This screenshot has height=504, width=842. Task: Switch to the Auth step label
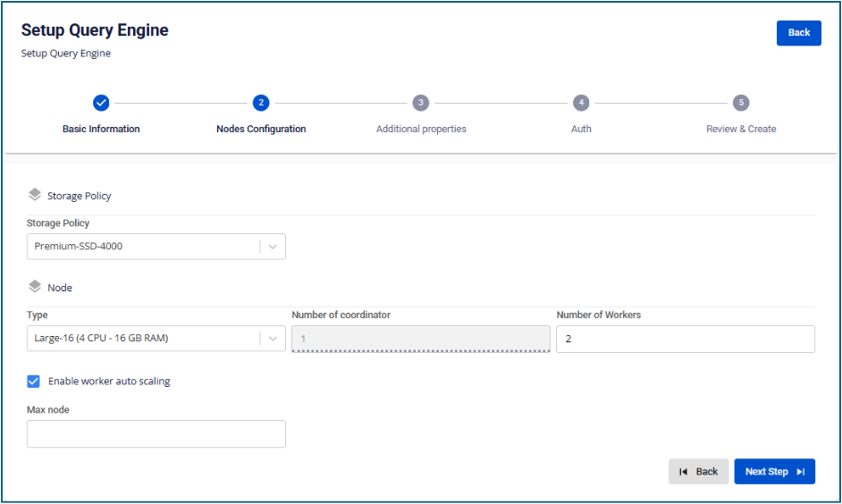click(x=581, y=129)
